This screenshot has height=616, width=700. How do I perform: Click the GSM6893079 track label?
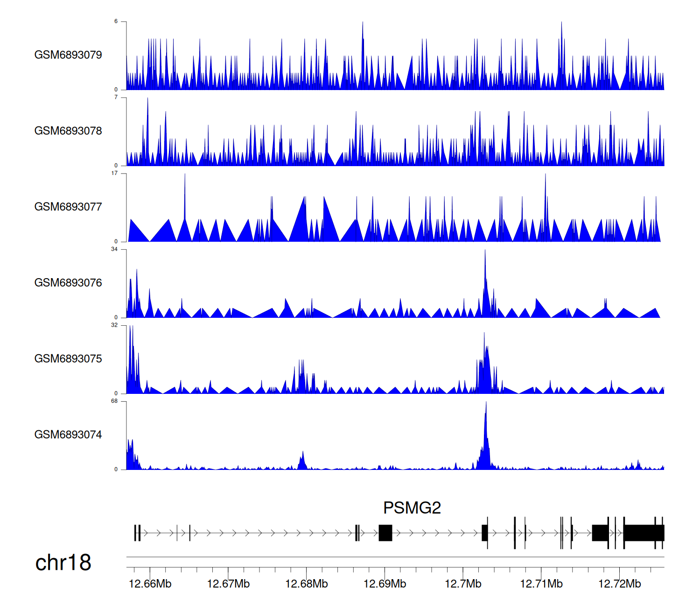[68, 55]
